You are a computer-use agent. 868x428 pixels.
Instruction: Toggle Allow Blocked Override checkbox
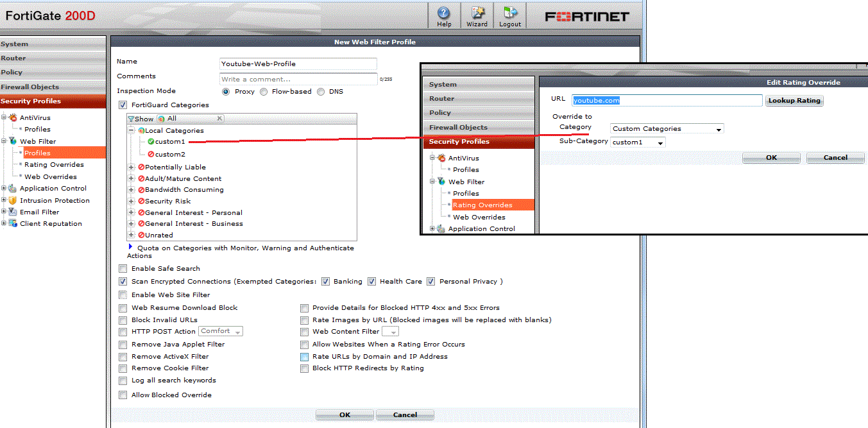(123, 395)
